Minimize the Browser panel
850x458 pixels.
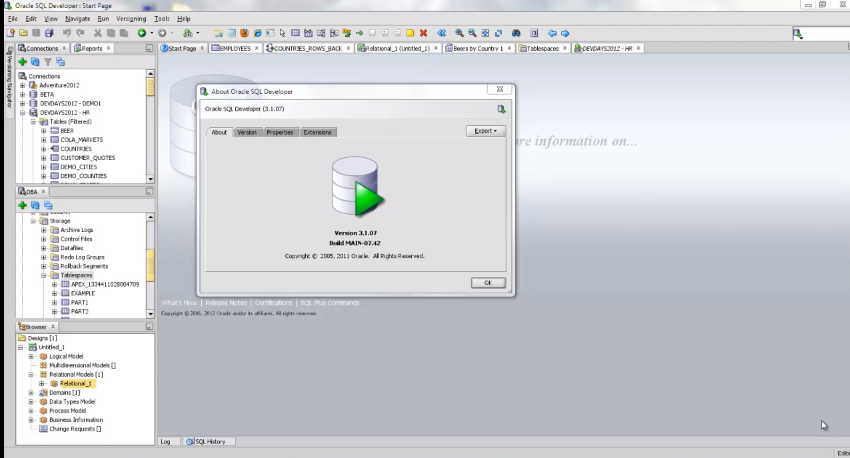[149, 327]
